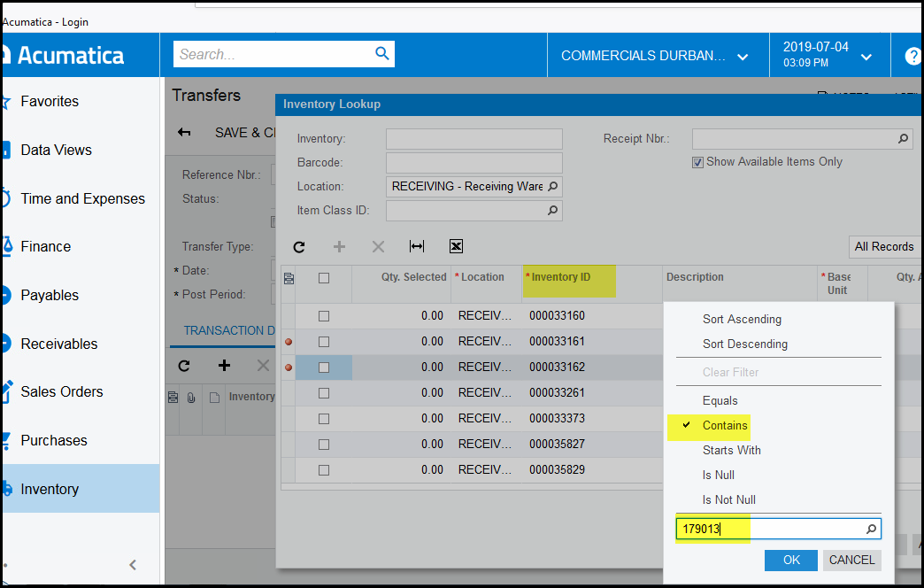Click fit-to-screen columns icon in lookup toolbar
Screen dimensions: 924x588
click(416, 247)
